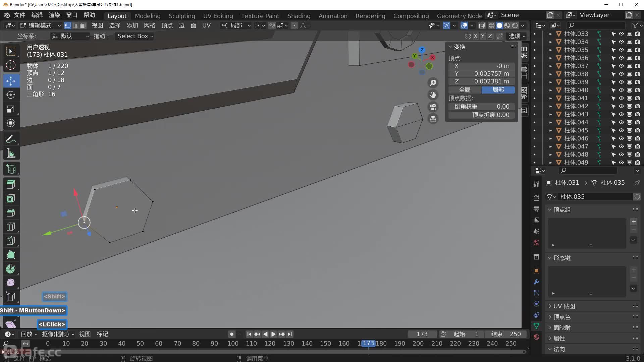Select the Rotate tool in toolbar
644x362 pixels.
pos(11,95)
